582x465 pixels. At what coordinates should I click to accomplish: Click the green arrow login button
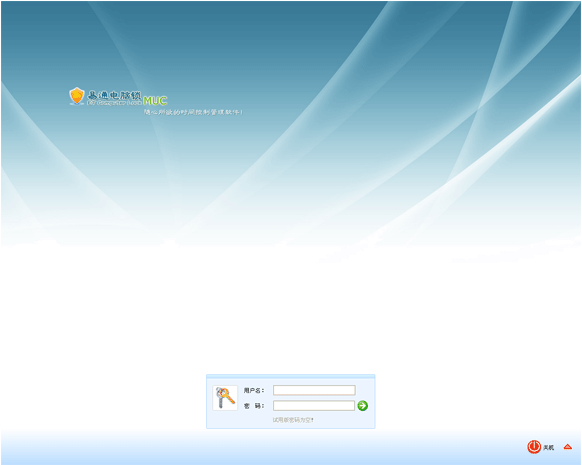pos(363,406)
